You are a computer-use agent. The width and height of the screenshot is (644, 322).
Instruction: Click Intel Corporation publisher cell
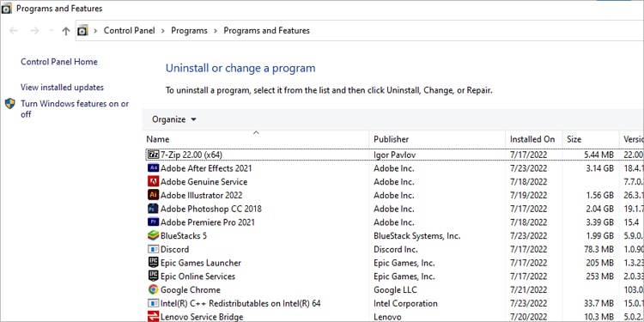click(405, 303)
